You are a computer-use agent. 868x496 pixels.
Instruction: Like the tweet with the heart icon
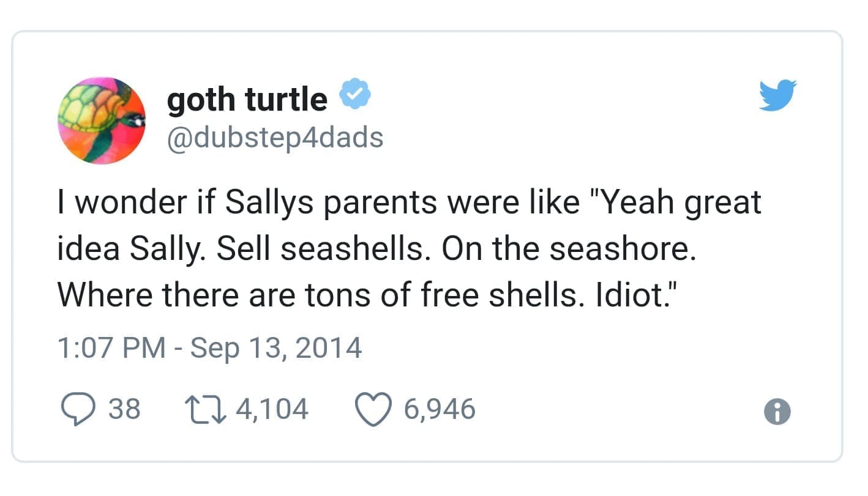[374, 410]
